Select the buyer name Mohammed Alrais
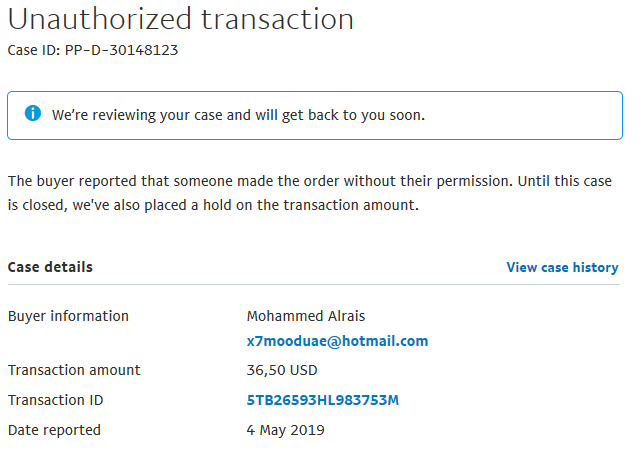This screenshot has height=461, width=639. coord(306,316)
